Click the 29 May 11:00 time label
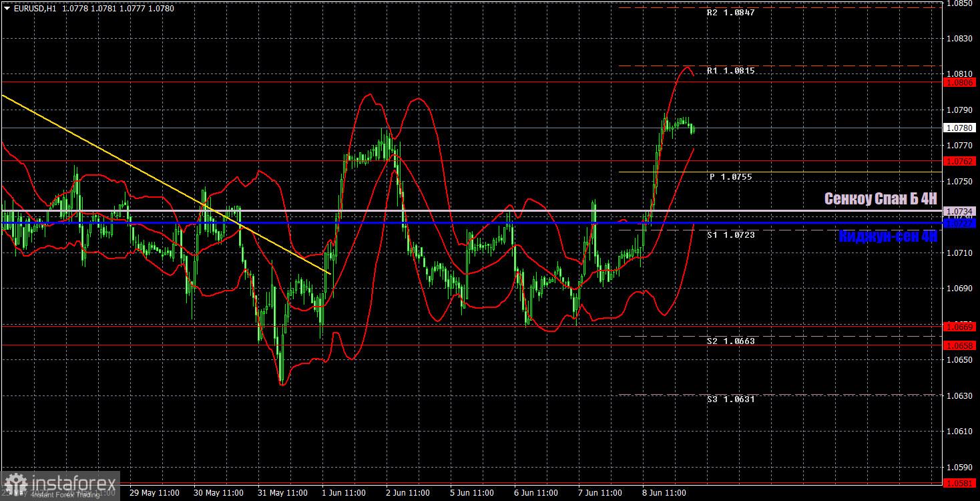The image size is (980, 501). (154, 493)
